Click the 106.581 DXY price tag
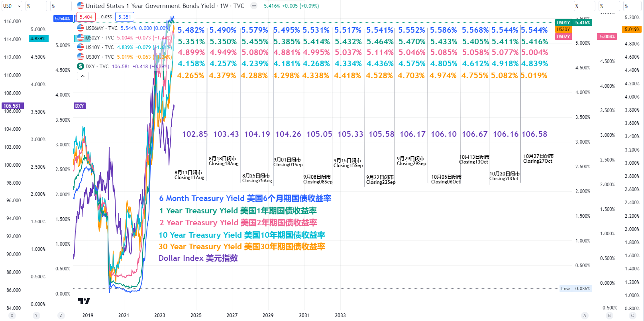 (12, 106)
